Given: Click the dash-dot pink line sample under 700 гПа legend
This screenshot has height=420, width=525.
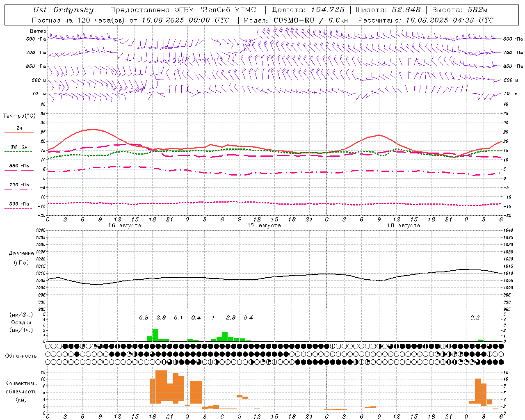Looking at the screenshot, I should [18, 190].
